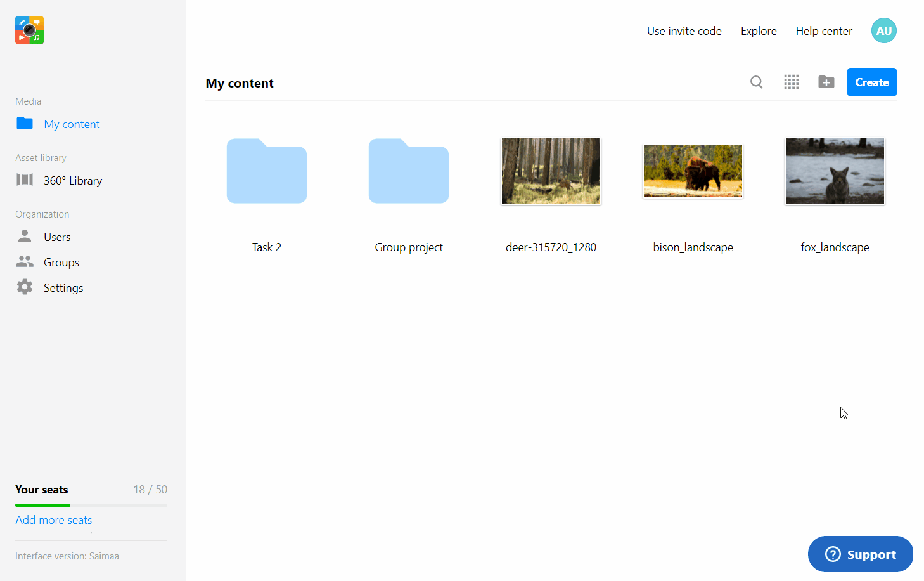
Task: Open the AU user avatar menu
Action: [884, 30]
